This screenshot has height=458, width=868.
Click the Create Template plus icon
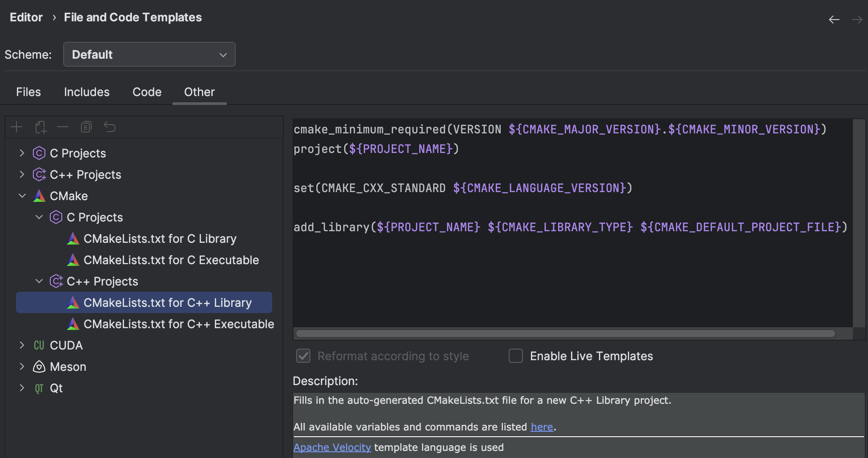pyautogui.click(x=16, y=127)
